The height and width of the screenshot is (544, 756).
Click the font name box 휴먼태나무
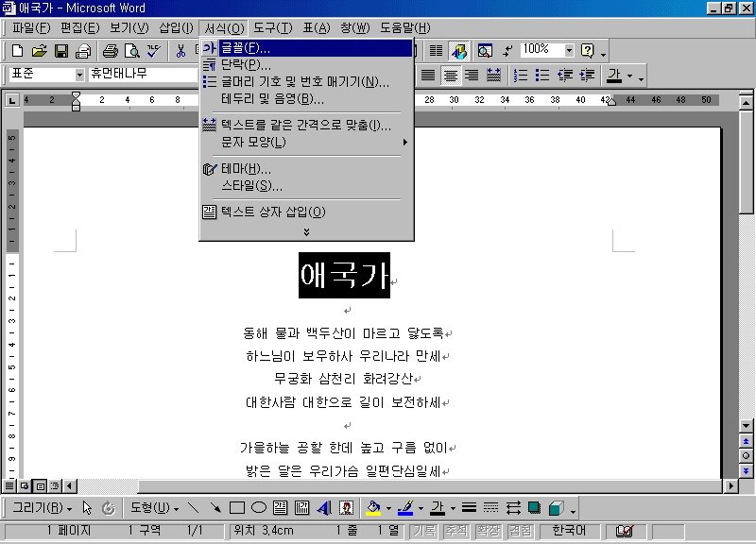[144, 75]
